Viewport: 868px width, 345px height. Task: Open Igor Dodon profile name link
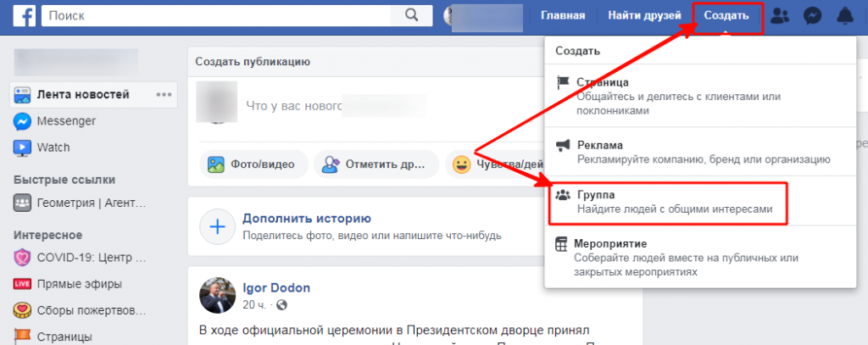(276, 288)
